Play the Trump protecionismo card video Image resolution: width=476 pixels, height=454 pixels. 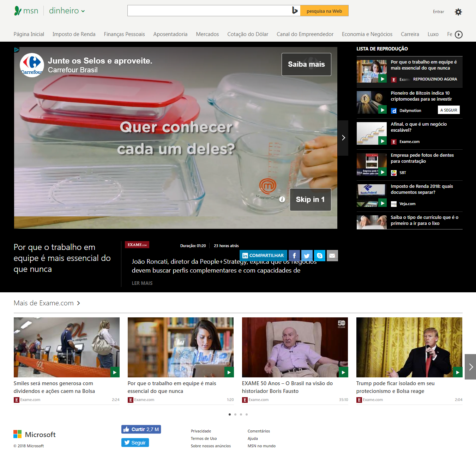point(409,347)
